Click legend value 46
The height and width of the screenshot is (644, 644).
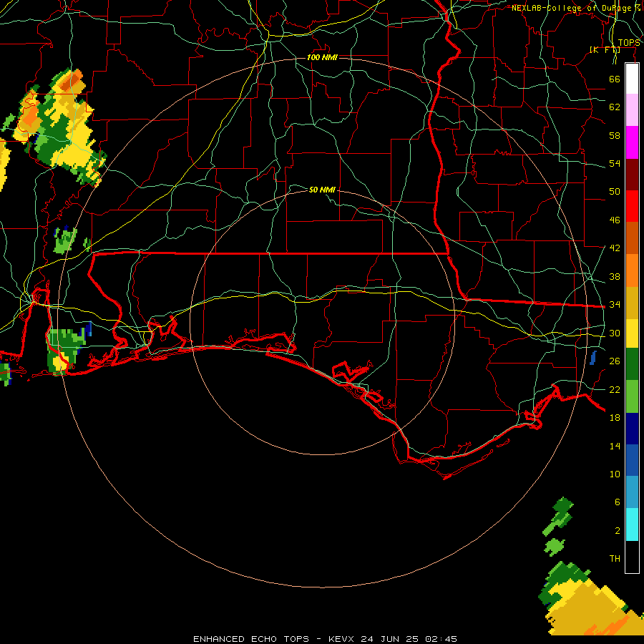615,220
